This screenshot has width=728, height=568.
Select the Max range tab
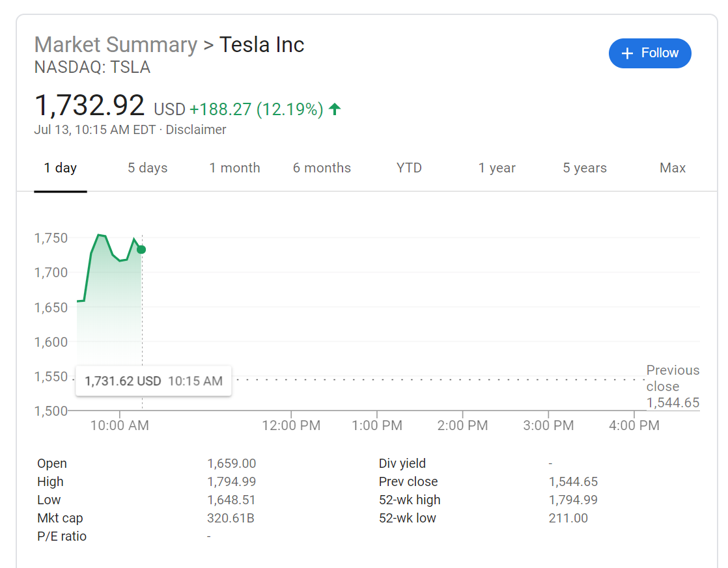tap(673, 168)
